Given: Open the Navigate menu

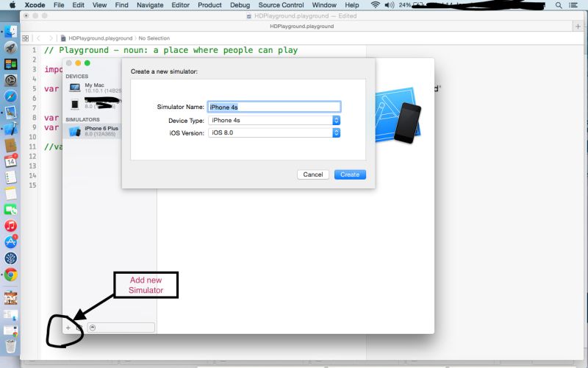Looking at the screenshot, I should point(150,5).
